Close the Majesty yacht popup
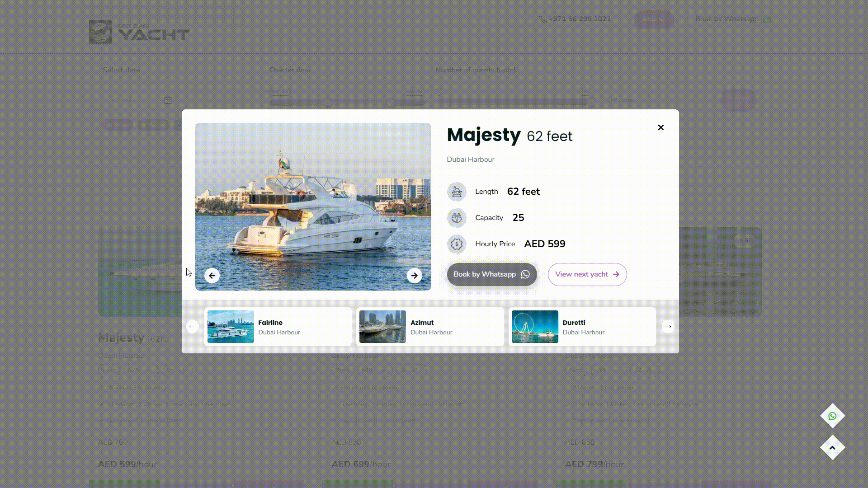The image size is (868, 488). (661, 127)
